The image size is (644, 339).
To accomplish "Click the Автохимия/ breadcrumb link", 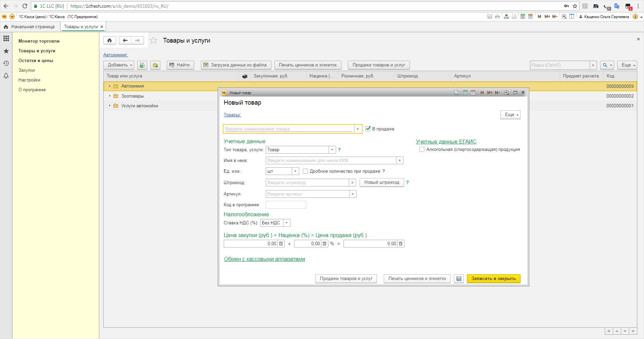I will pos(115,55).
